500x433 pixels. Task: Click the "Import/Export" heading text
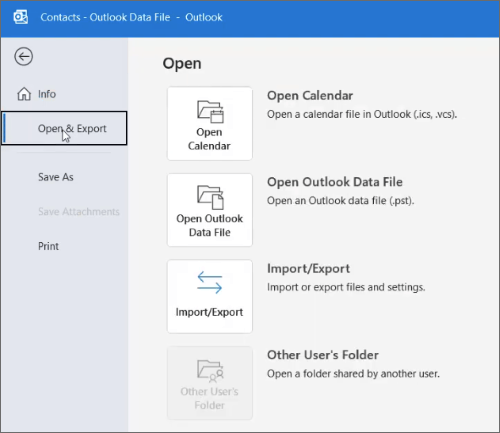coord(308,269)
